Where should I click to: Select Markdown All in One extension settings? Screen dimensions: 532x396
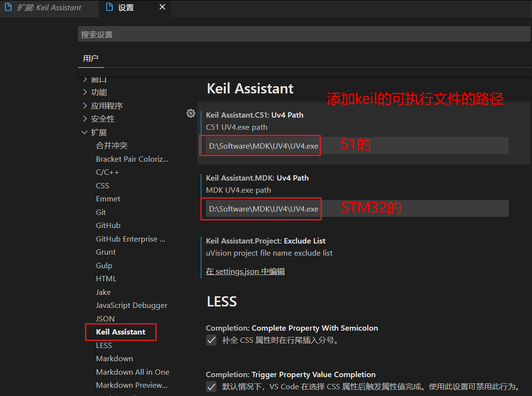pos(133,372)
